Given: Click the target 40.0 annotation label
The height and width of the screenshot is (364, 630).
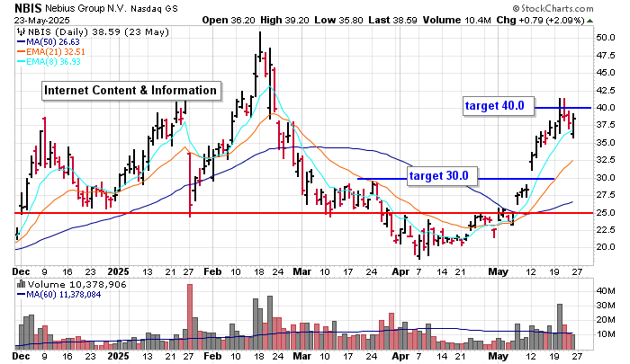Looking at the screenshot, I should (x=499, y=106).
